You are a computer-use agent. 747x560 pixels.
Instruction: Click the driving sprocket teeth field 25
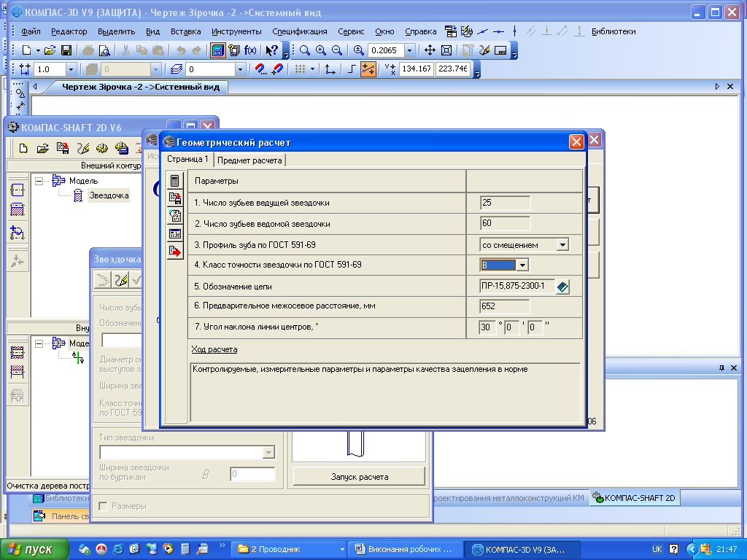pyautogui.click(x=505, y=203)
